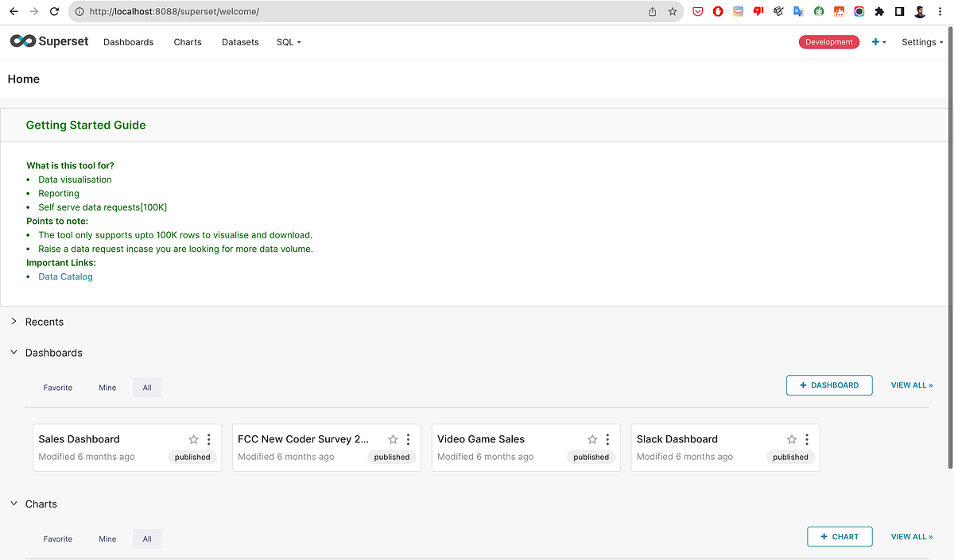This screenshot has height=560, width=954.
Task: Click the Superset logo
Action: point(48,41)
